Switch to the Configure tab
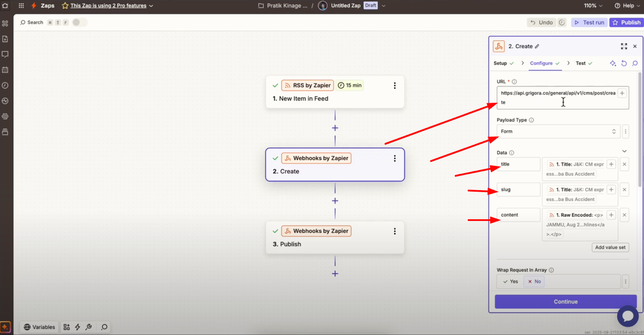This screenshot has height=335, width=644. (x=545, y=63)
